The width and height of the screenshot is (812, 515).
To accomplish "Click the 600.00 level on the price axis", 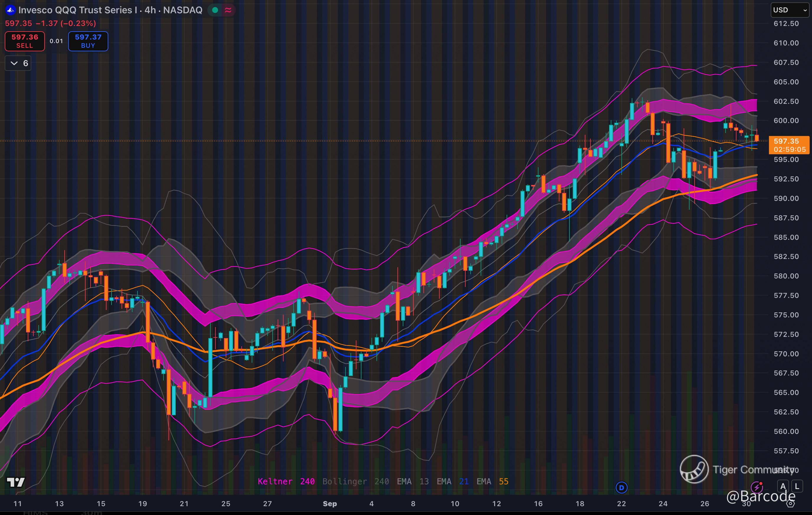I will click(786, 121).
